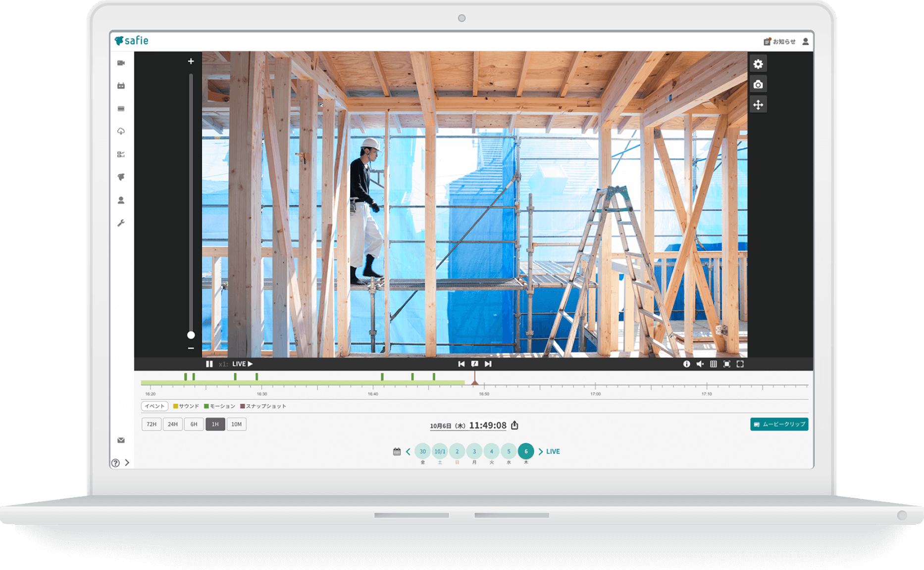Mute the video audio speaker icon
This screenshot has width=924, height=570.
(700, 364)
